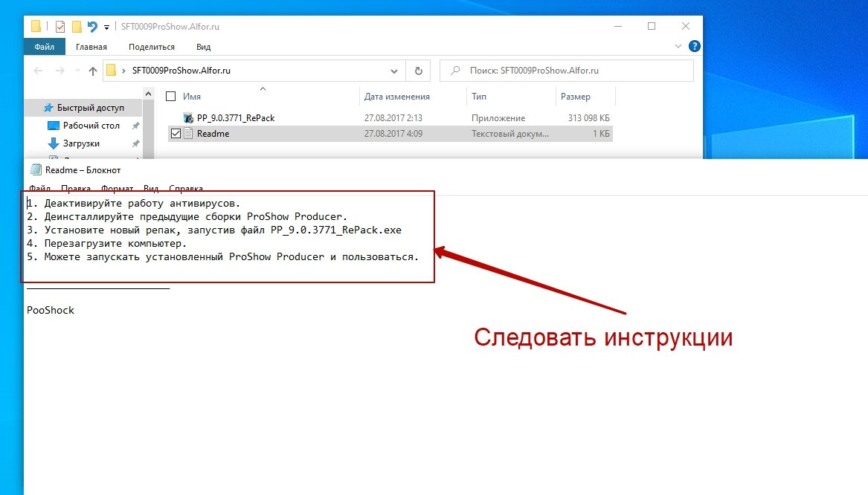This screenshot has height=495, width=868.
Task: Go up one folder level
Action: click(x=93, y=71)
